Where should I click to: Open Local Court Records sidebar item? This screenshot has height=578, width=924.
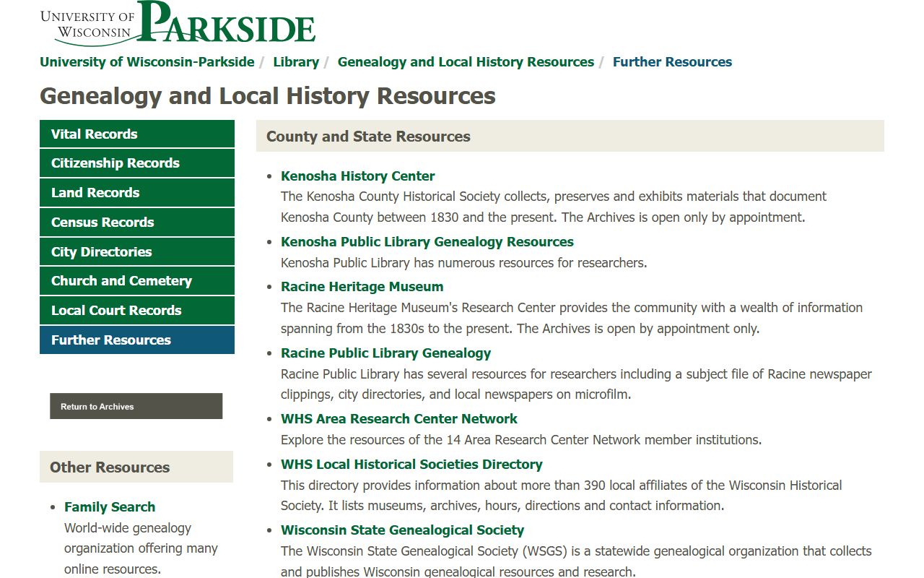(x=137, y=311)
